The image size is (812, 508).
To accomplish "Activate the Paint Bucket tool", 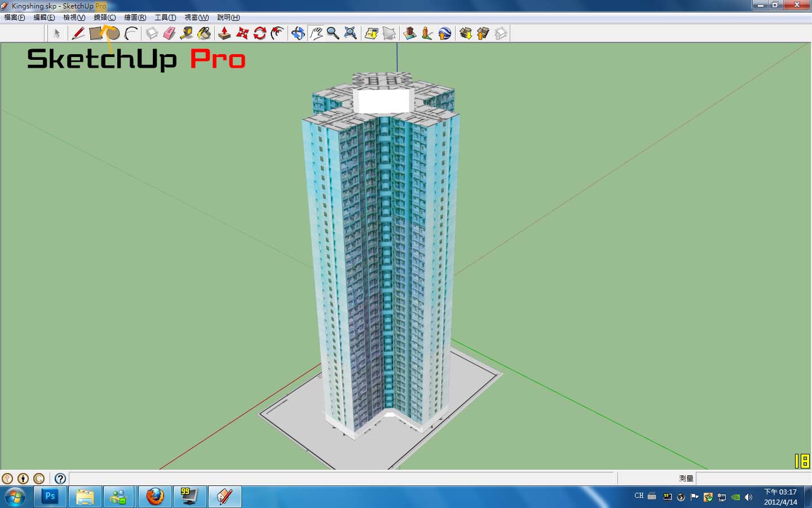I will pyautogui.click(x=204, y=33).
